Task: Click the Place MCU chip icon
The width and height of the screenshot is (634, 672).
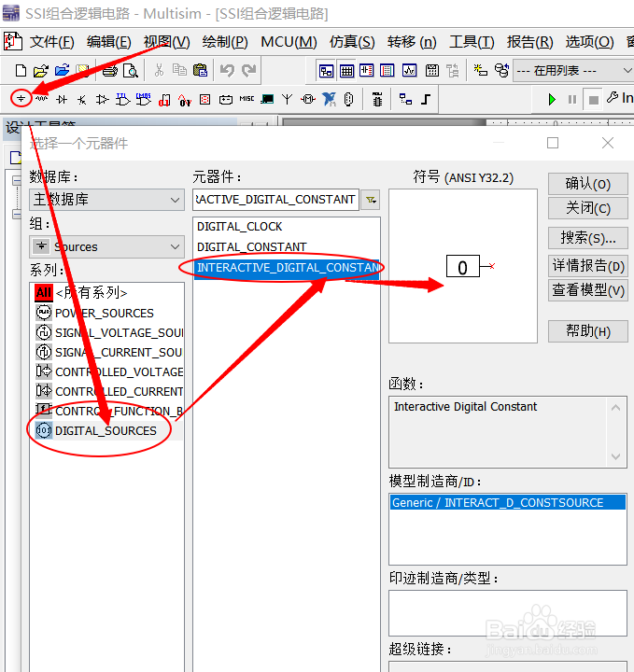Action: click(377, 100)
